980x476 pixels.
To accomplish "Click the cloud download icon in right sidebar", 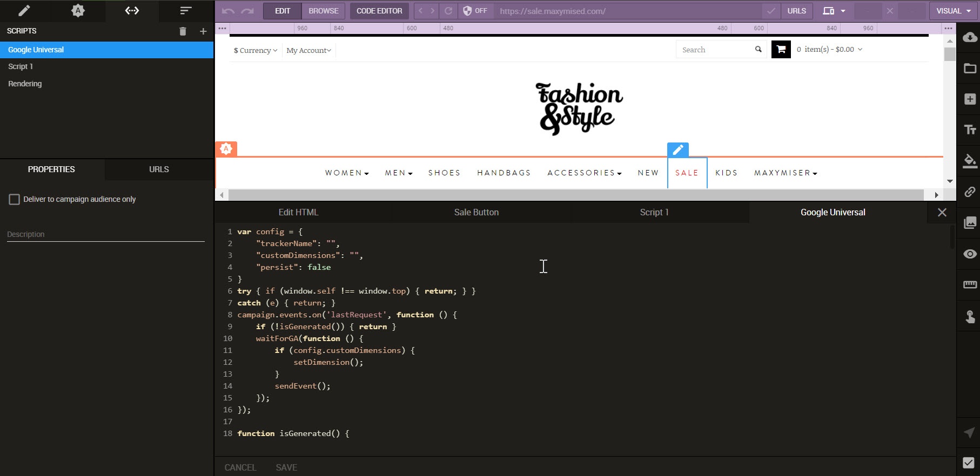I will (x=970, y=37).
